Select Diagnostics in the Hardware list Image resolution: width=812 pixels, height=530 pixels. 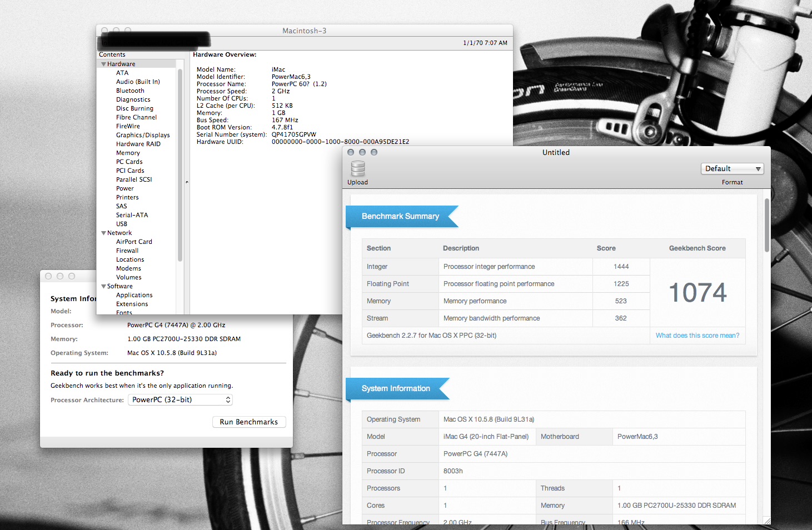tap(133, 99)
